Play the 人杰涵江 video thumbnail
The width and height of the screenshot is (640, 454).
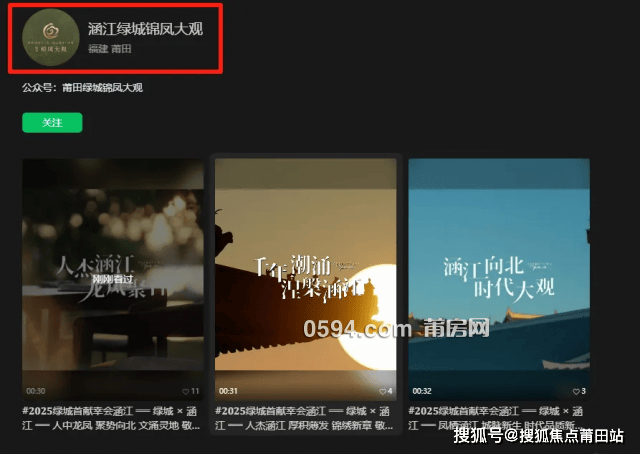click(113, 279)
